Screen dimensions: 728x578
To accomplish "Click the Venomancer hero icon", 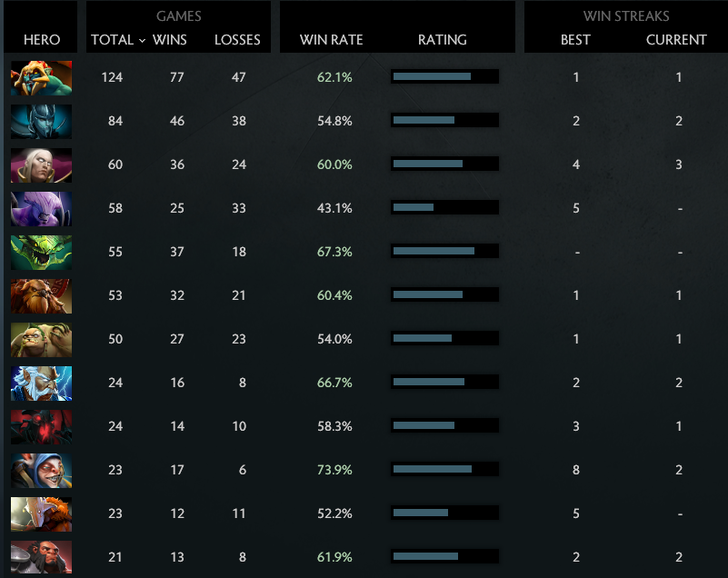I will (x=41, y=251).
